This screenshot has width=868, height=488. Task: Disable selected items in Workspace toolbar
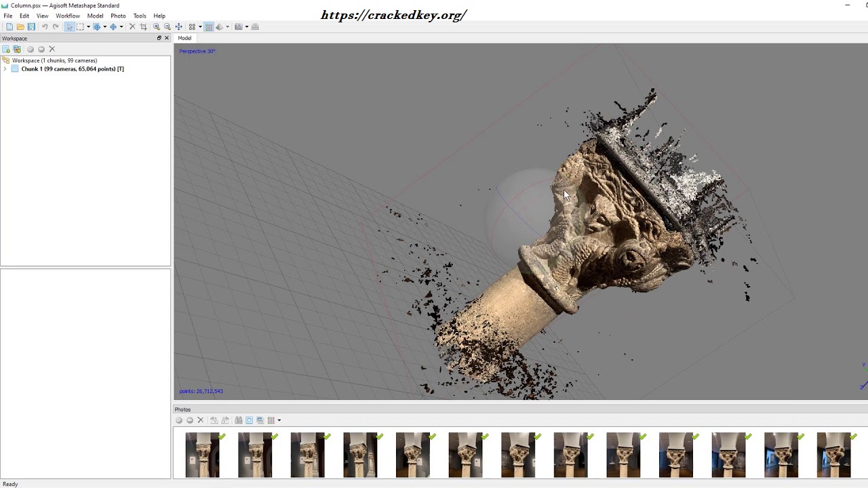coord(41,49)
